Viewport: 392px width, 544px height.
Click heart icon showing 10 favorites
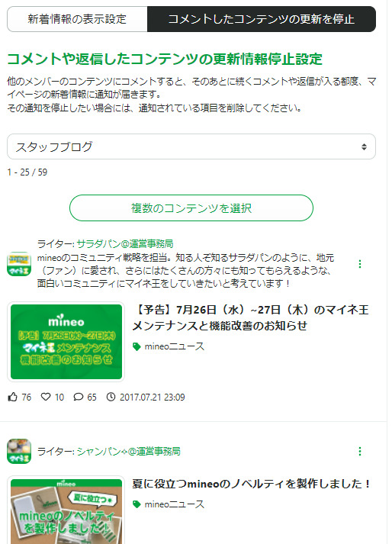click(x=46, y=397)
